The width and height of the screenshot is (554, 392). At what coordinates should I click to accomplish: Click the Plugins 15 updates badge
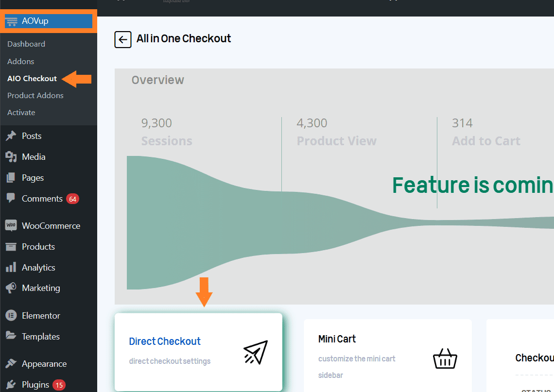click(59, 385)
